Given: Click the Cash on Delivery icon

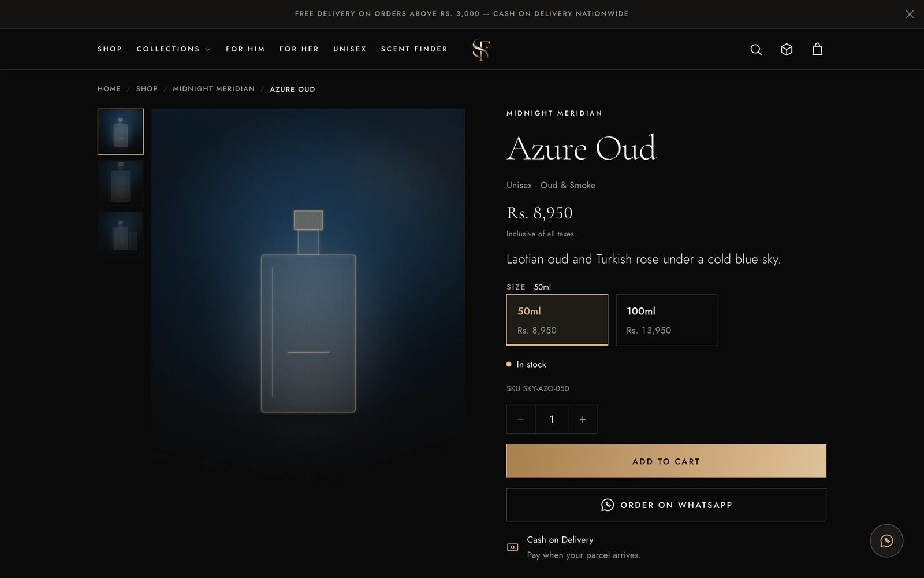Looking at the screenshot, I should coord(512,547).
